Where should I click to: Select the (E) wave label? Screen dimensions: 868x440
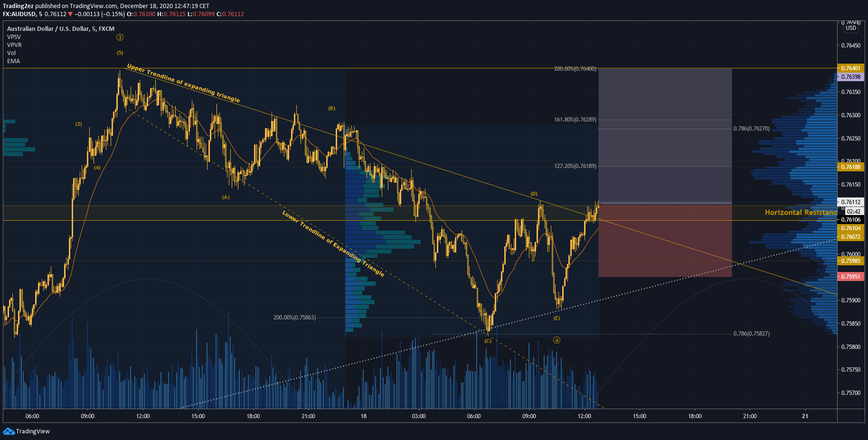point(557,318)
